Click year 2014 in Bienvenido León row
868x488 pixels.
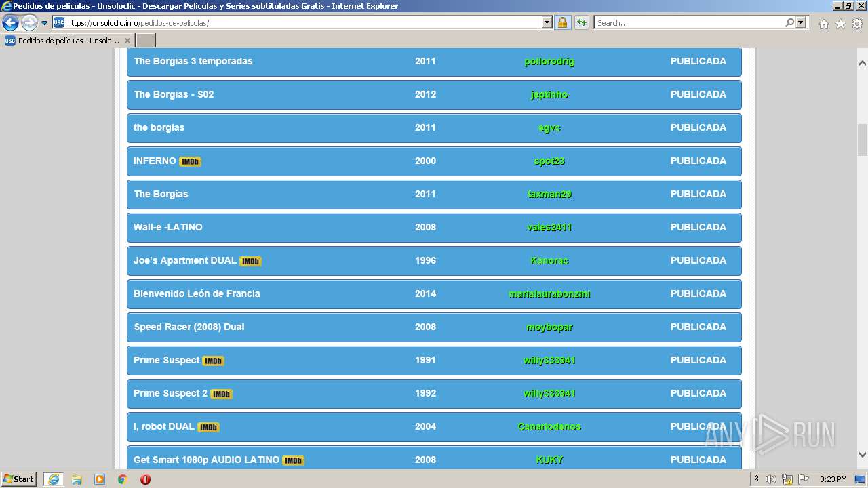pos(425,293)
